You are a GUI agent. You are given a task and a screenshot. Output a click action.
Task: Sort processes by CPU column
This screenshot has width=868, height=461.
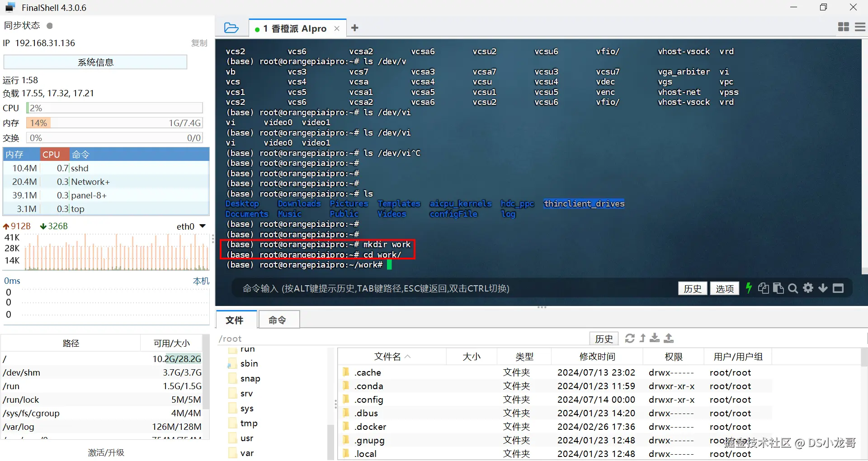pyautogui.click(x=55, y=155)
